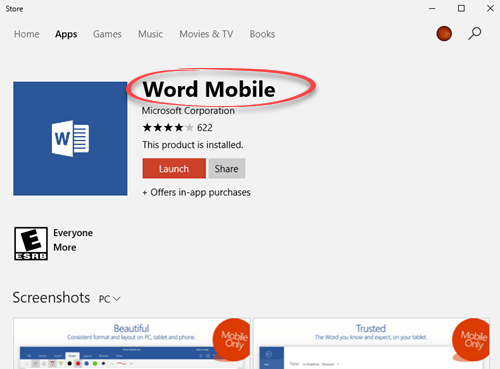Maximize the Store window
500x369 pixels.
tap(461, 8)
